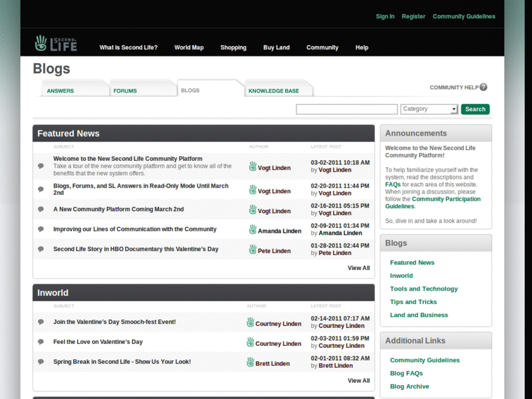Open Featured News in Blogs sidebar

[412, 263]
